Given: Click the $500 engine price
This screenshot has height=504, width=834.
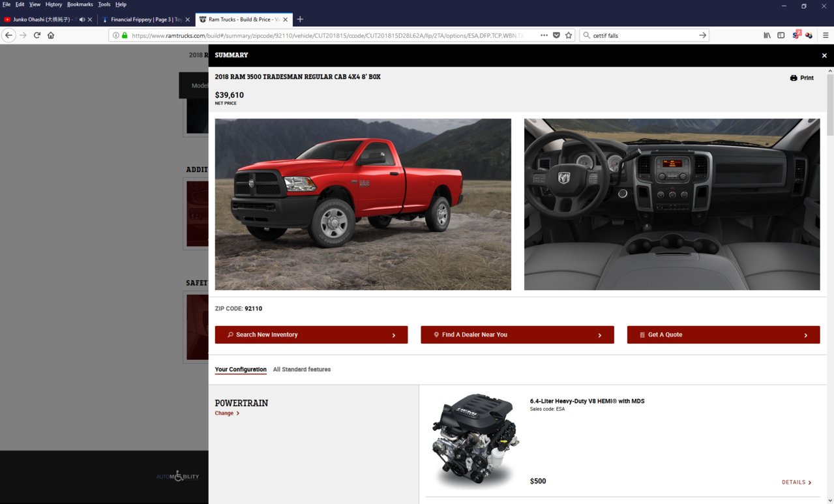Looking at the screenshot, I should coord(538,481).
